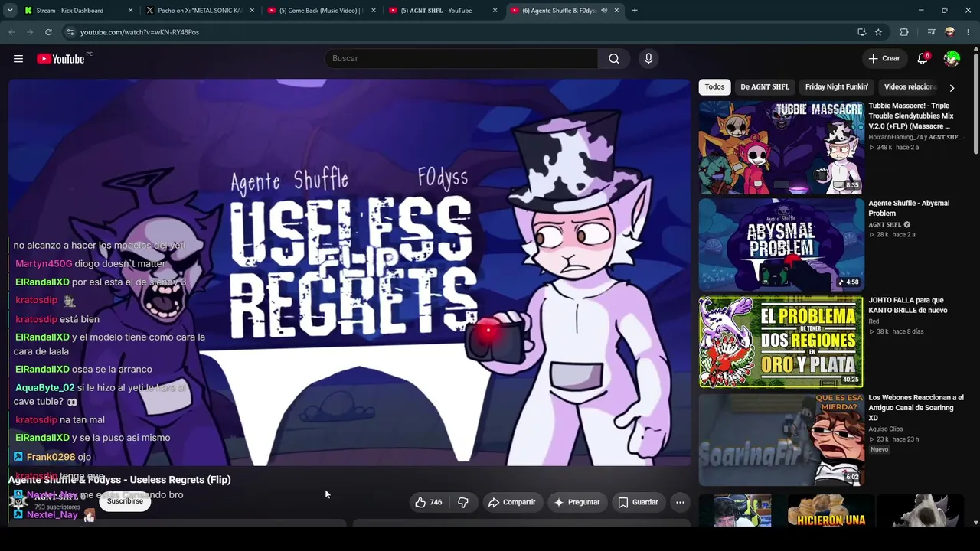The image size is (980, 551).
Task: Open more actions ellipsis below video
Action: click(680, 502)
